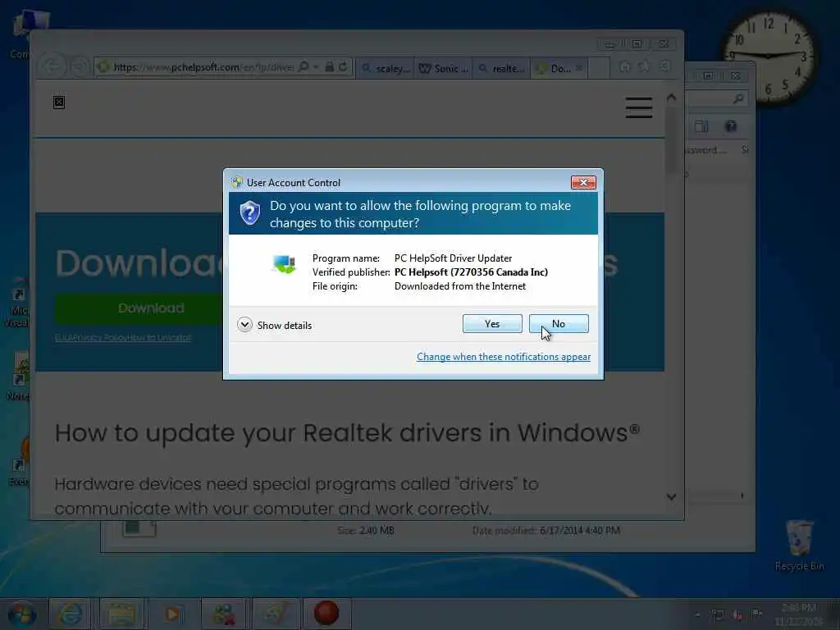Click the browser Home icon
The image size is (840, 630).
pyautogui.click(x=624, y=67)
